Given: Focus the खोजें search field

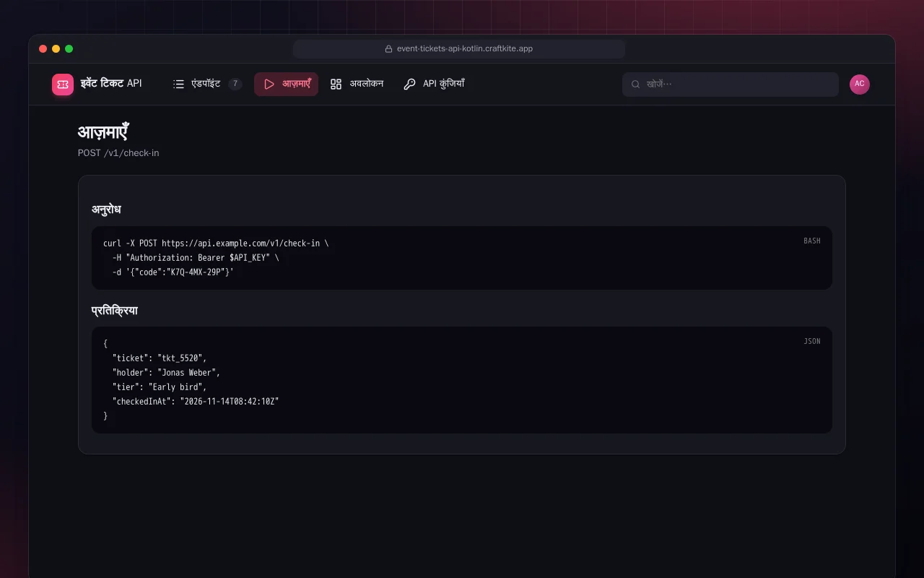Looking at the screenshot, I should pos(731,84).
